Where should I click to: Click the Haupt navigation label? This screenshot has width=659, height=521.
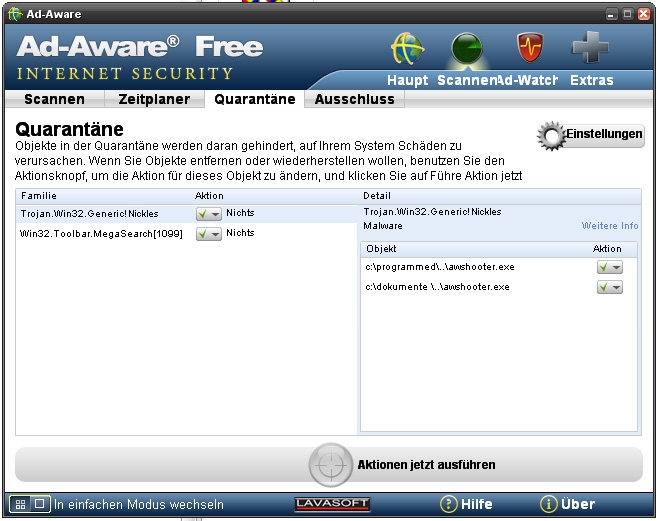click(x=407, y=80)
